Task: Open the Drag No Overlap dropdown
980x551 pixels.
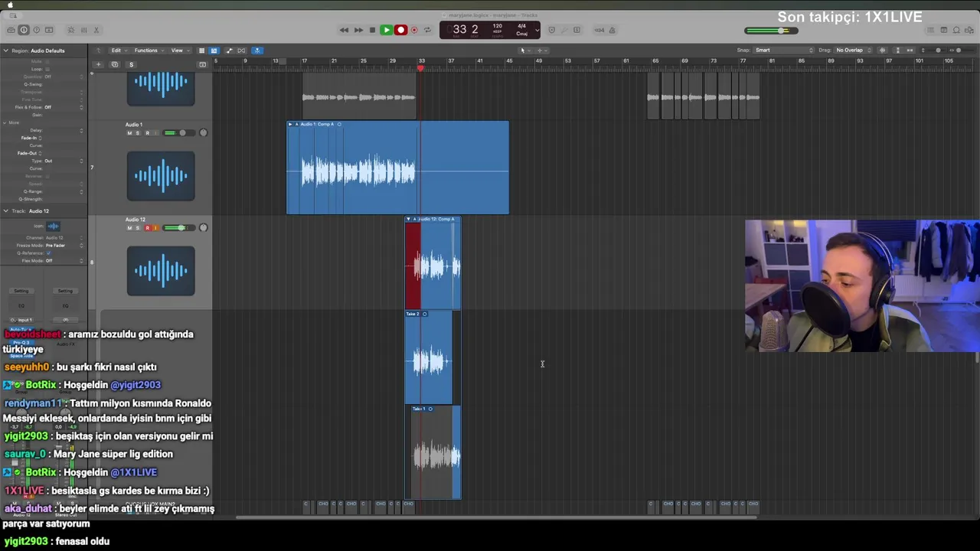Action: click(x=853, y=51)
